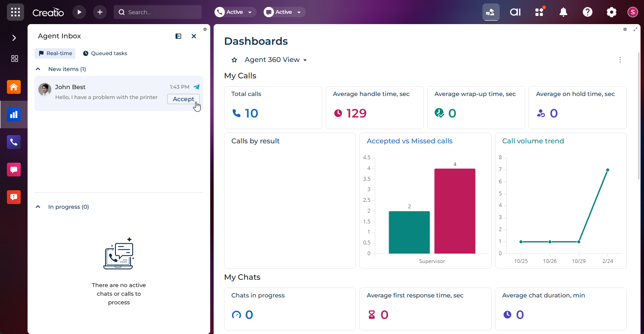
Task: Open system settings gear icon
Action: pyautogui.click(x=612, y=12)
